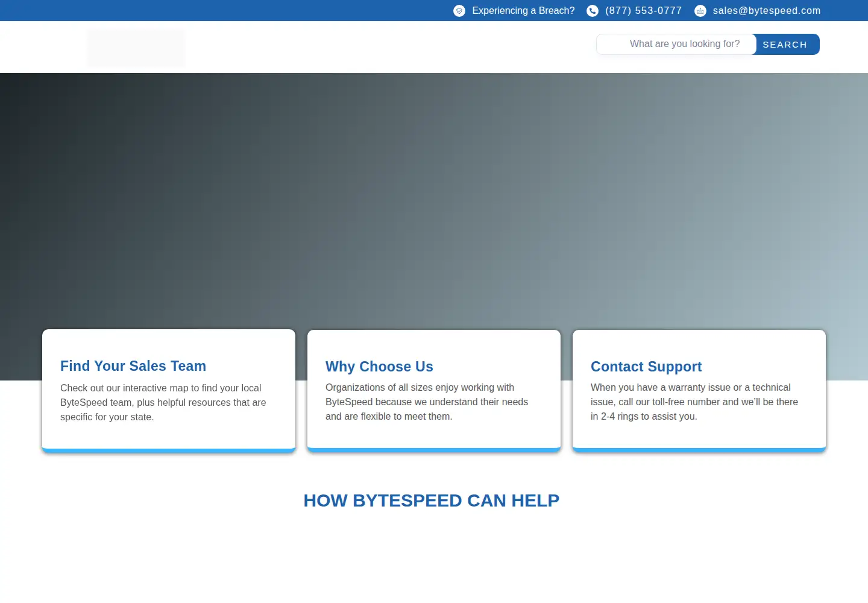
Task: Click text 'Check out our interactive map'
Action: 124,388
